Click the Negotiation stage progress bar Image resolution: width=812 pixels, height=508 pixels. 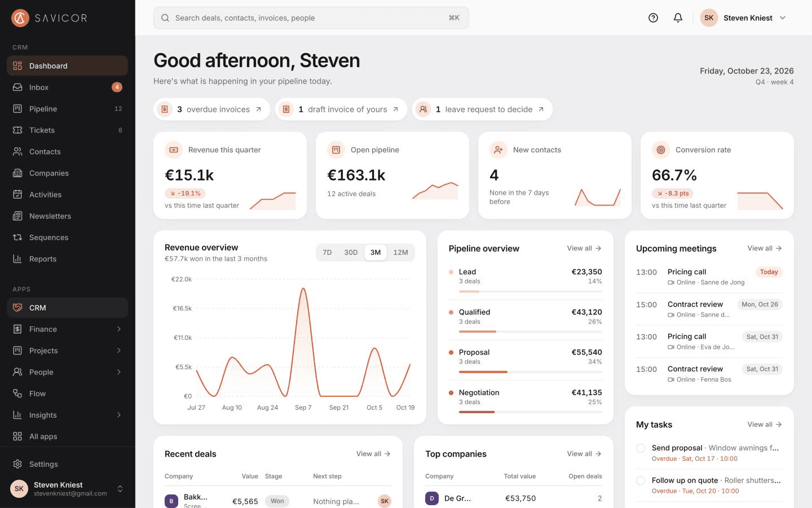(x=531, y=412)
